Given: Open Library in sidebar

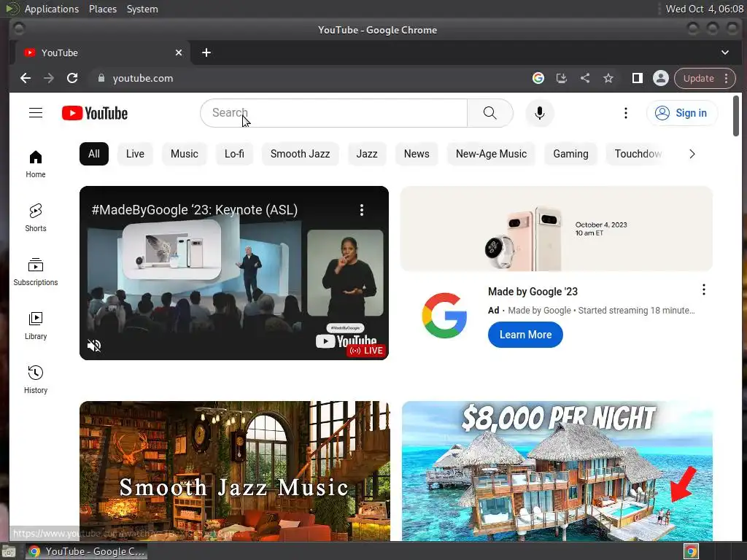Looking at the screenshot, I should [36, 326].
